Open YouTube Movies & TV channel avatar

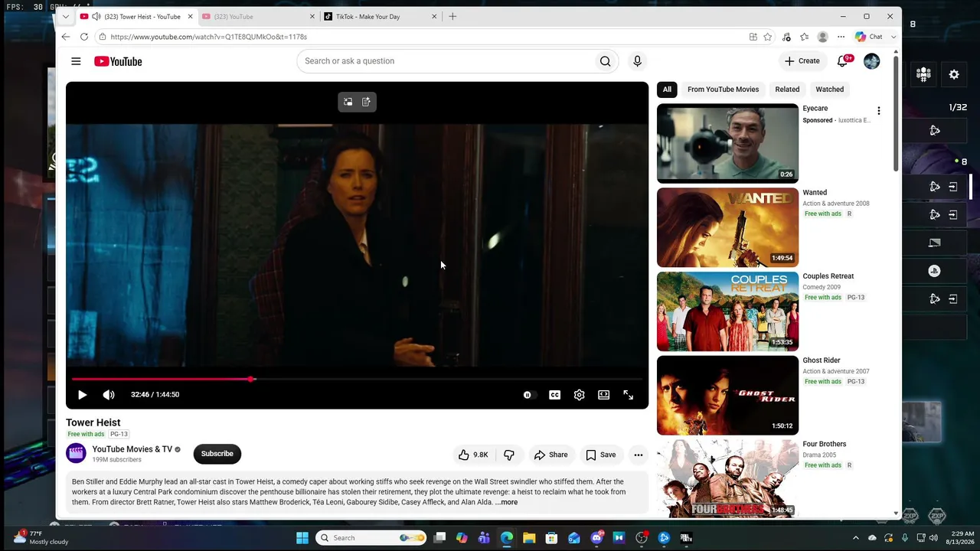pyautogui.click(x=76, y=454)
